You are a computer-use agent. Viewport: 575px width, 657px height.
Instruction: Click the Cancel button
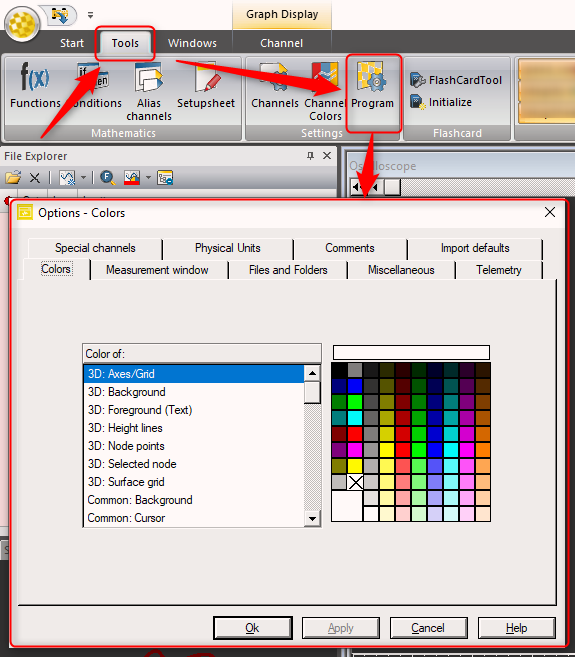[x=428, y=628]
